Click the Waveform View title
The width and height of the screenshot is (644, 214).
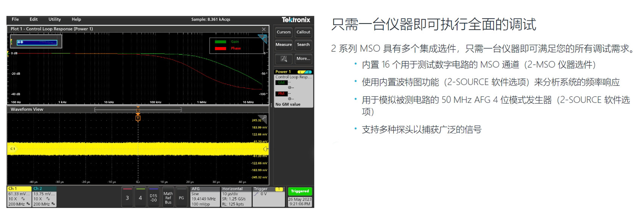click(x=27, y=110)
